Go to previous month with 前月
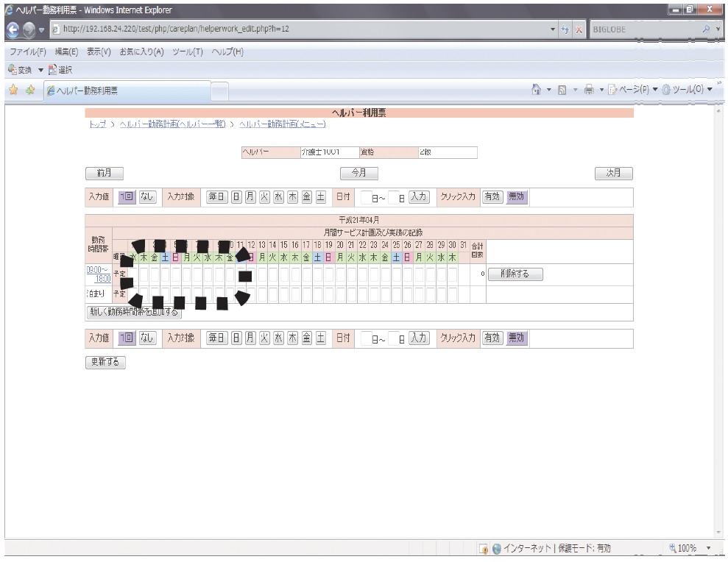This screenshot has width=728, height=562. [105, 173]
